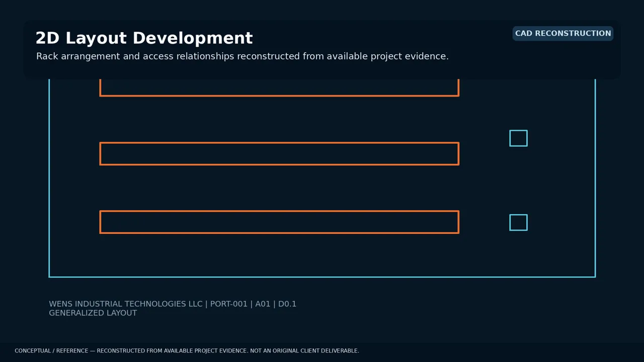Click "WENS INDUSTRIAL TECHNOLOGIES LLC" in the title block

125,304
